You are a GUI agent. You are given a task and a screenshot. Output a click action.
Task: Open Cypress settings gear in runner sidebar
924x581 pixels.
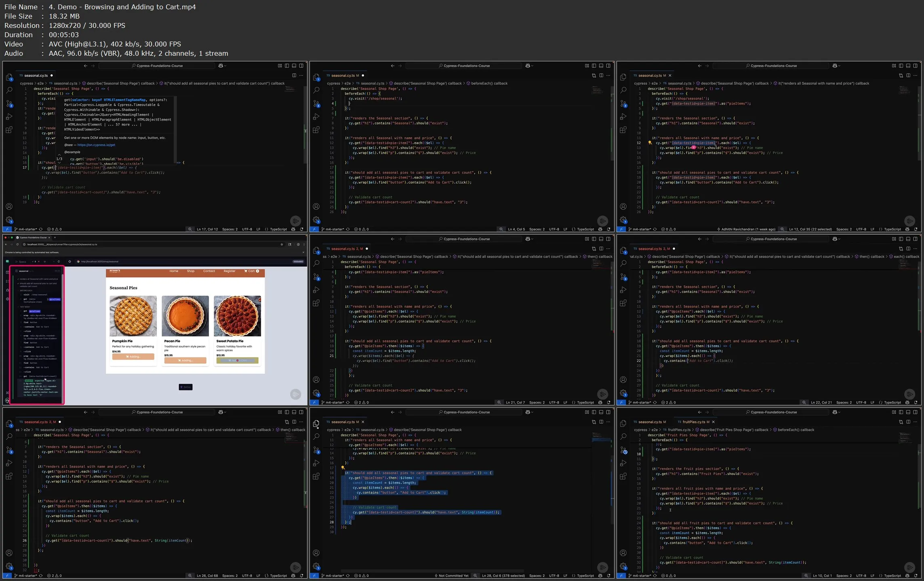(x=7, y=299)
